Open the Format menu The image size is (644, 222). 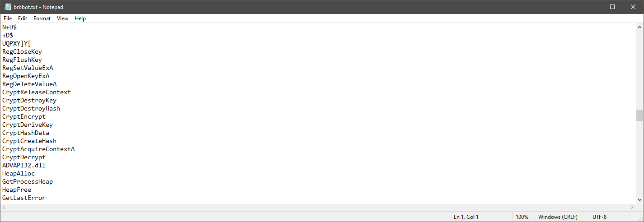(42, 18)
